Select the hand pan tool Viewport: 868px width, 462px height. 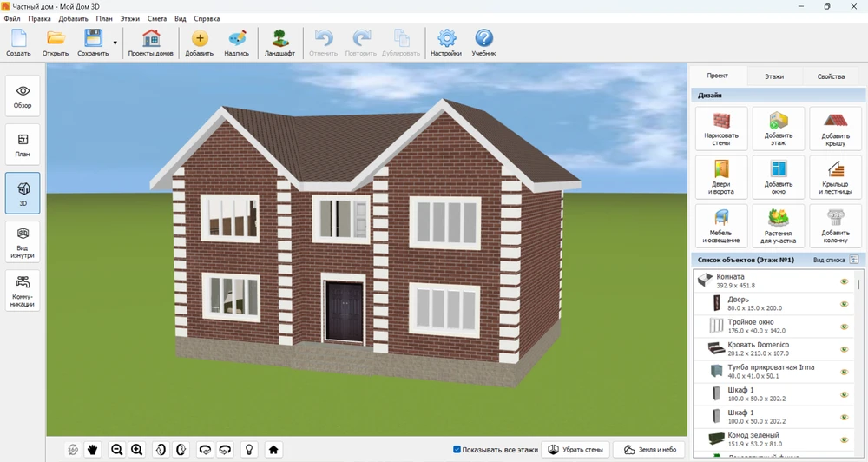pos(93,449)
